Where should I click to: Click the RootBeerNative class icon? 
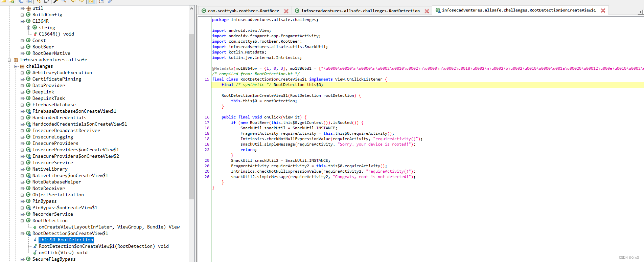28,53
